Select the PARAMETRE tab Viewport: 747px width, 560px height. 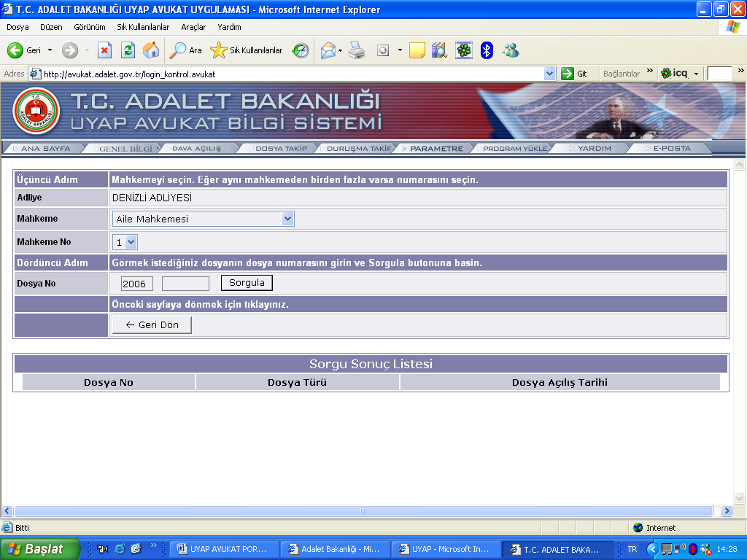436,149
